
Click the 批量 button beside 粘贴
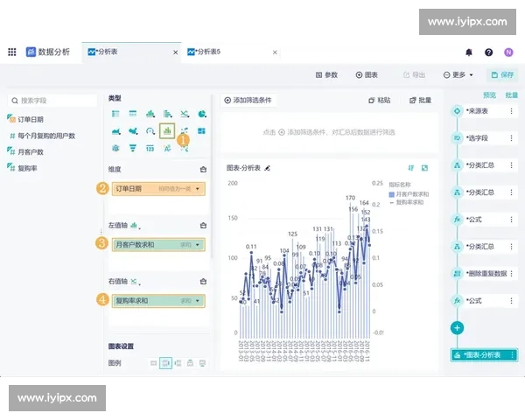tap(421, 100)
